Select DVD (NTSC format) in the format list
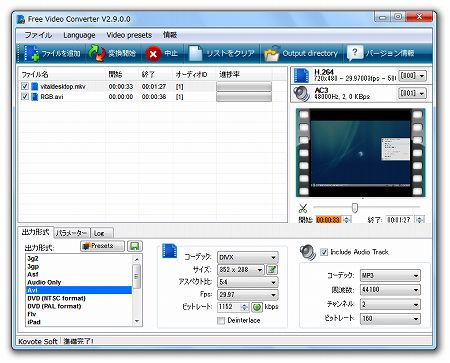Screen dimensions: 450x363 coord(79,298)
